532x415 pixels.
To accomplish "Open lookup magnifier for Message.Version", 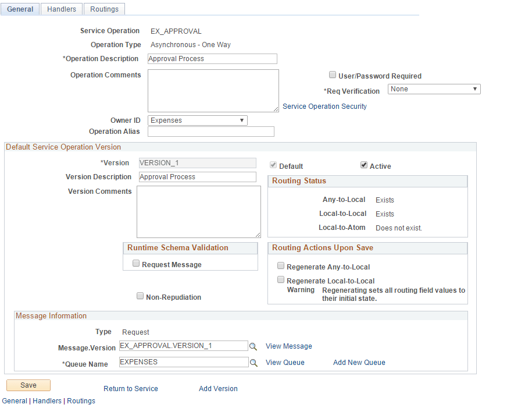I will coord(253,346).
